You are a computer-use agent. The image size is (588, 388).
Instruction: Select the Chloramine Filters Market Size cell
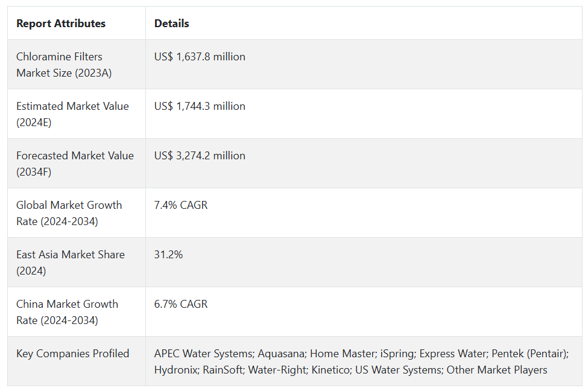click(x=77, y=64)
